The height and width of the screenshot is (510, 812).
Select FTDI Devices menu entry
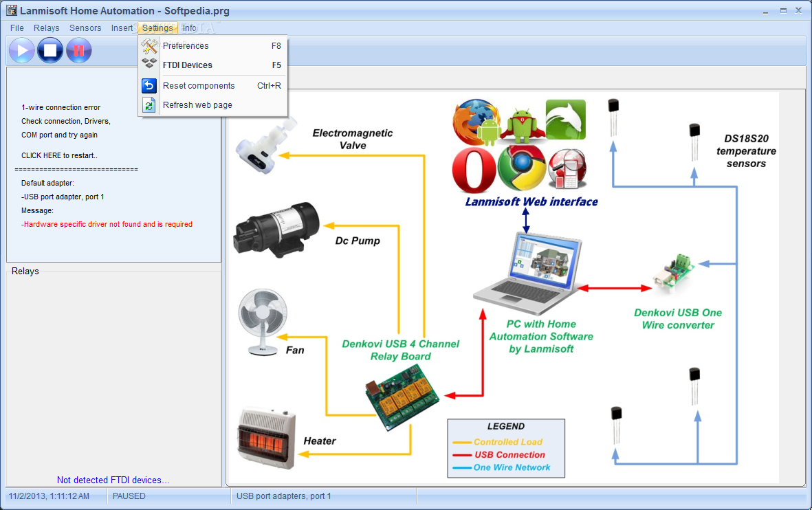coord(213,65)
